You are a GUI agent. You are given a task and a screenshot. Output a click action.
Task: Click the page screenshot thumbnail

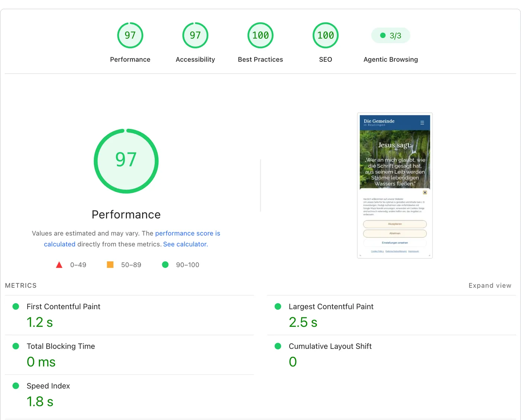pos(395,185)
